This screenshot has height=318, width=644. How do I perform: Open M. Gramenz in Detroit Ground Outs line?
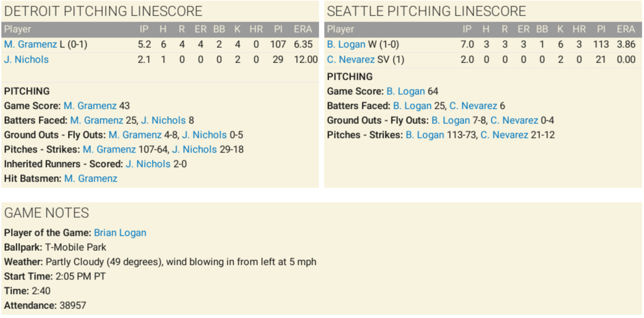135,135
